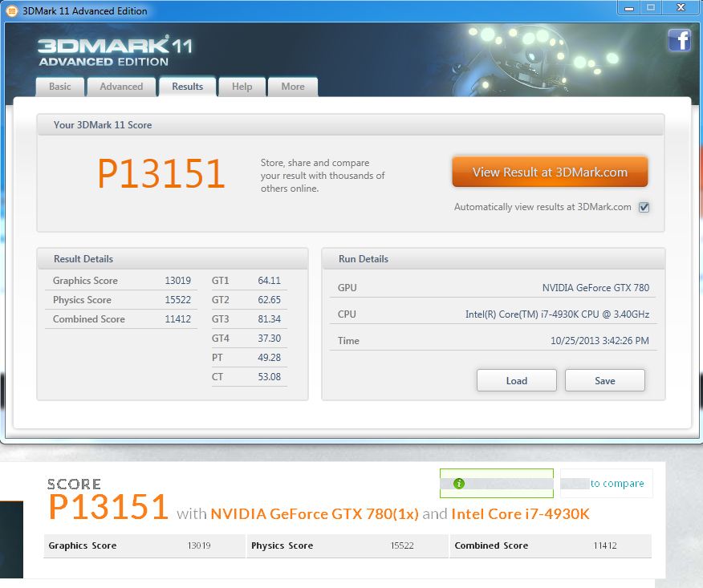Toggle automatically view results at 3DMark.com checkbox

[644, 207]
